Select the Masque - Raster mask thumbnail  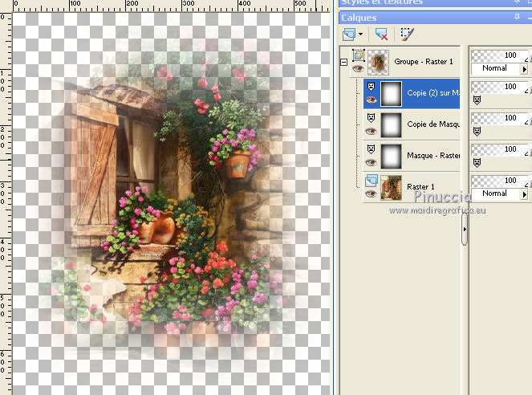pyautogui.click(x=392, y=157)
